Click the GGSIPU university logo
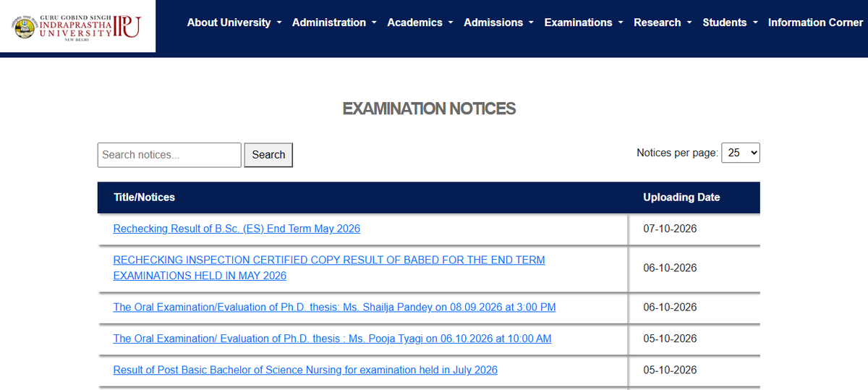Viewport: 868px width, 390px height. [77, 27]
